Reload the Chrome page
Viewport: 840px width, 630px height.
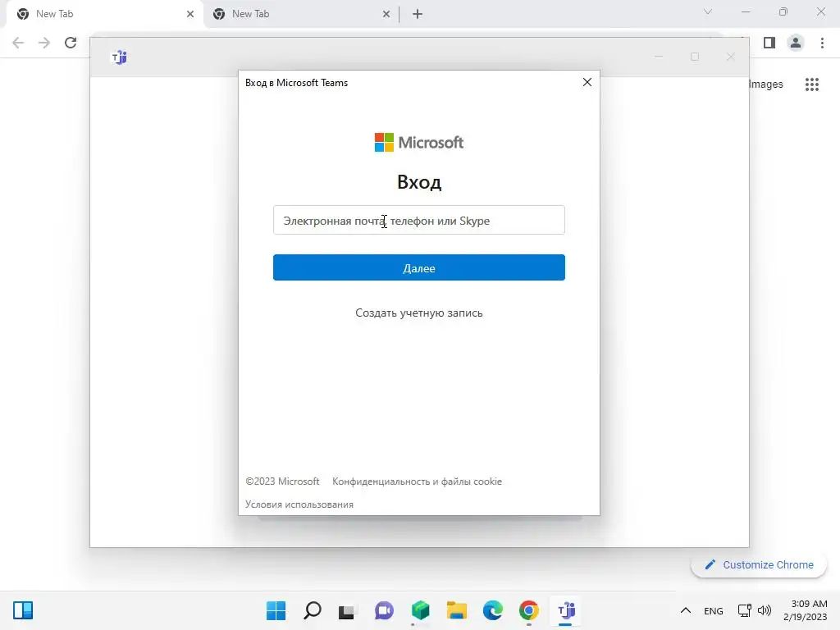coord(71,43)
